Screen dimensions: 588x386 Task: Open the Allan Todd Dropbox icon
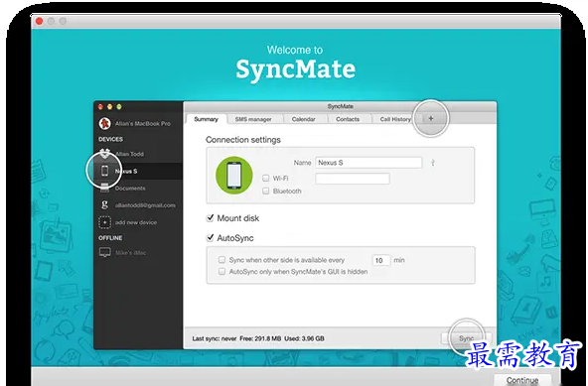[x=104, y=153]
